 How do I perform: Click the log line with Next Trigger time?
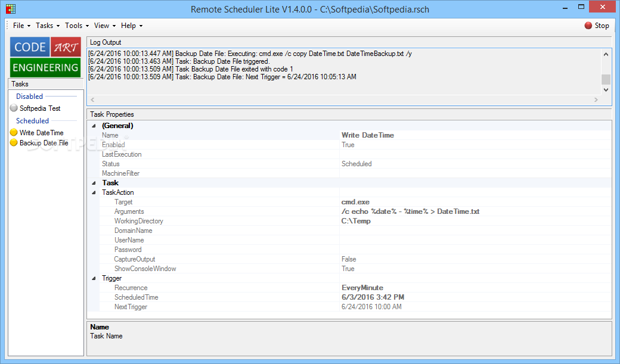pyautogui.click(x=222, y=77)
